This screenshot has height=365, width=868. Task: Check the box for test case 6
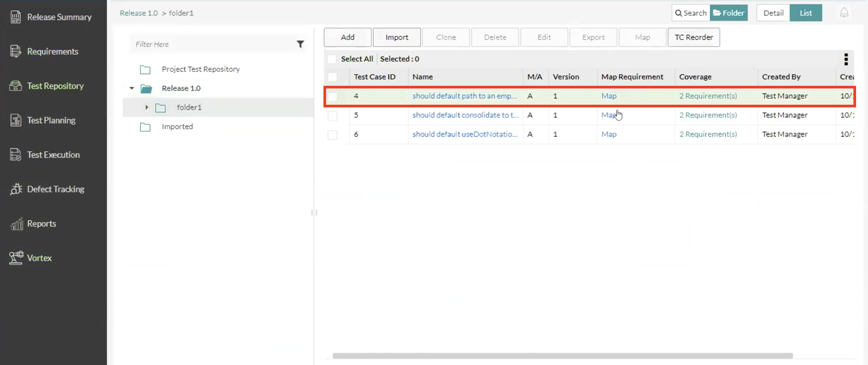[332, 135]
